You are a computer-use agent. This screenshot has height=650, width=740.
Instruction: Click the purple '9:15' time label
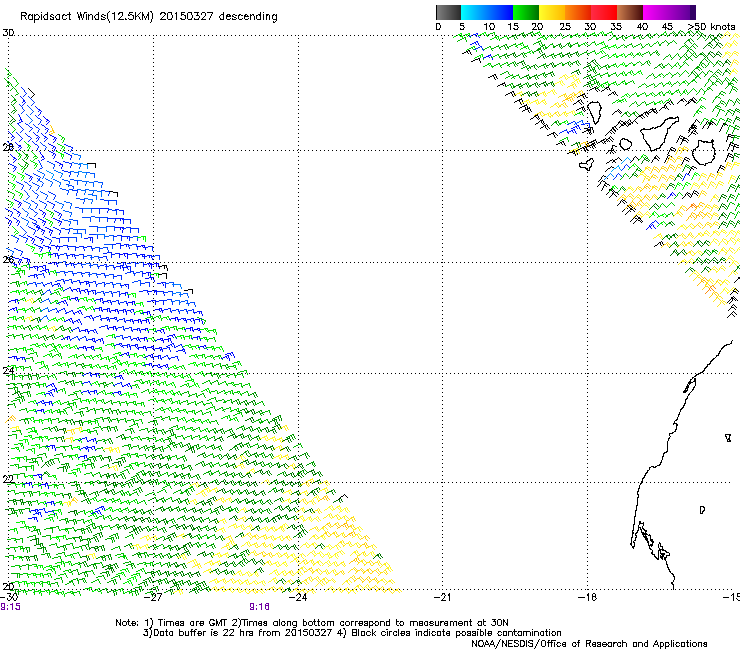point(10,607)
